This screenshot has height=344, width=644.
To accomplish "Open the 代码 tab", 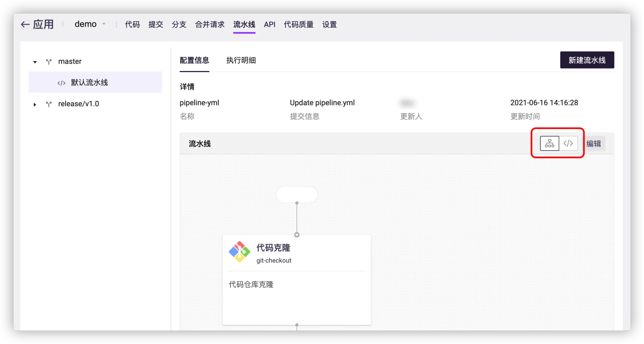I will [132, 25].
